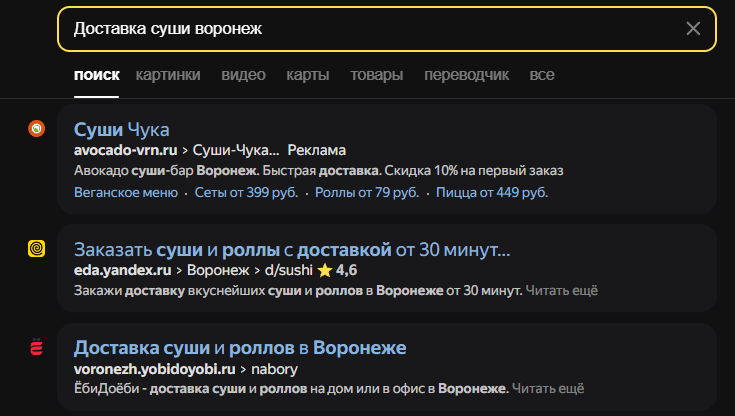The height and width of the screenshot is (416, 735).
Task: Click the ЁбиДоёби red favicon
Action: [37, 347]
